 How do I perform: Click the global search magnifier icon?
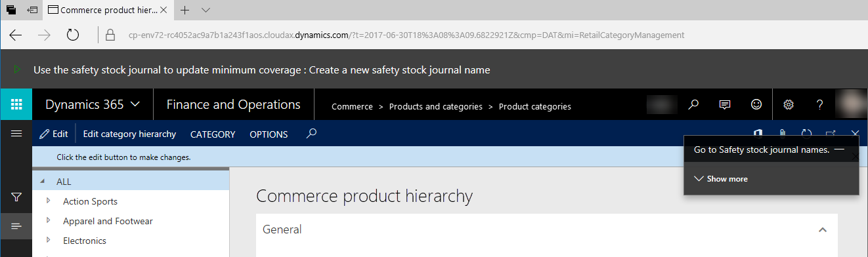coord(693,104)
